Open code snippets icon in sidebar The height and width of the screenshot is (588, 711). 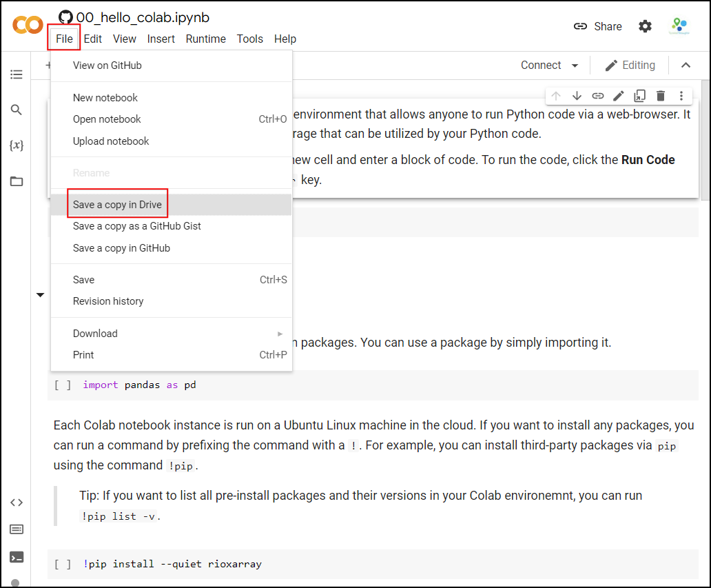[x=16, y=503]
